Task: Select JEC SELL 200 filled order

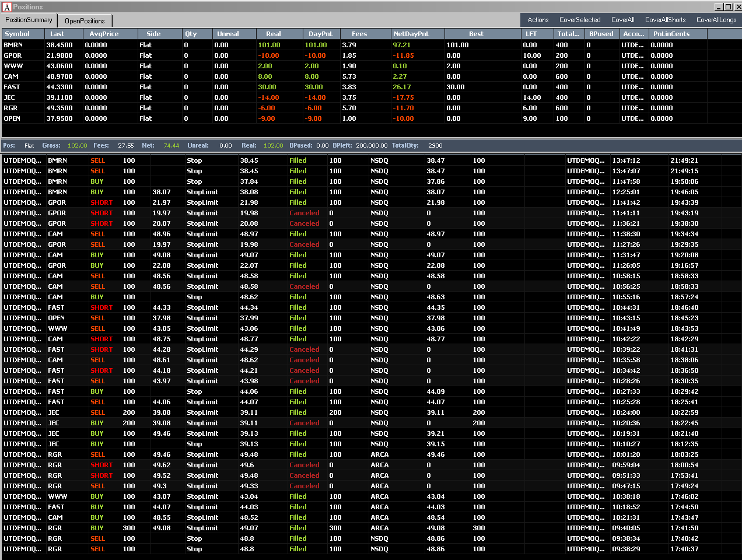Action: pyautogui.click(x=371, y=412)
